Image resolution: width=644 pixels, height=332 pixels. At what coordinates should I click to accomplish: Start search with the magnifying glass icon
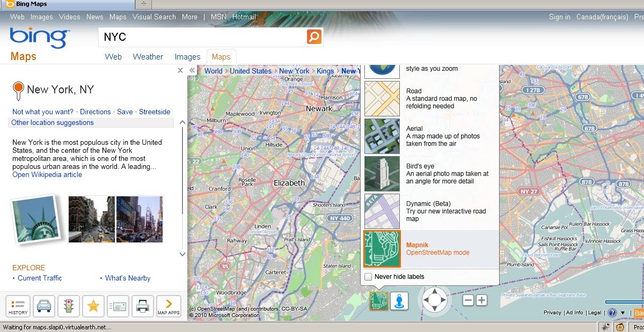[x=313, y=36]
